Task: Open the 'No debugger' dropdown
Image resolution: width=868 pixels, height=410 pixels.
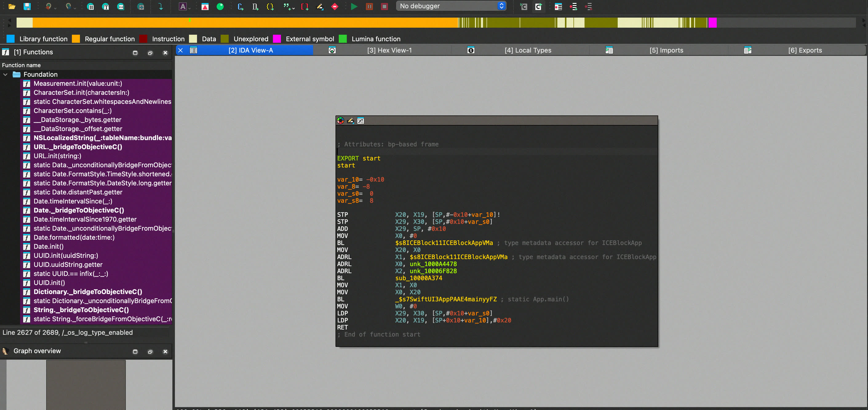Action: click(x=451, y=6)
